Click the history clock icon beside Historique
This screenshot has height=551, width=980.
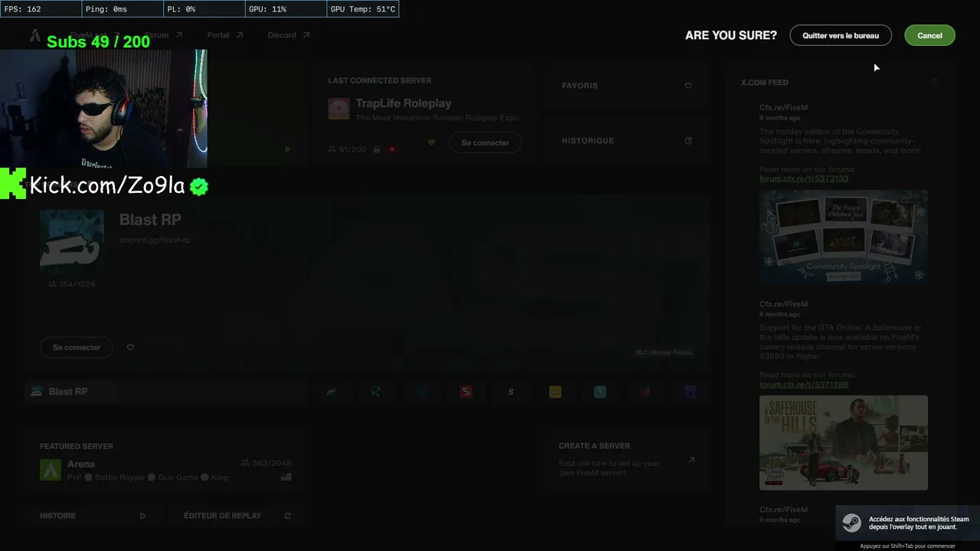tap(688, 141)
